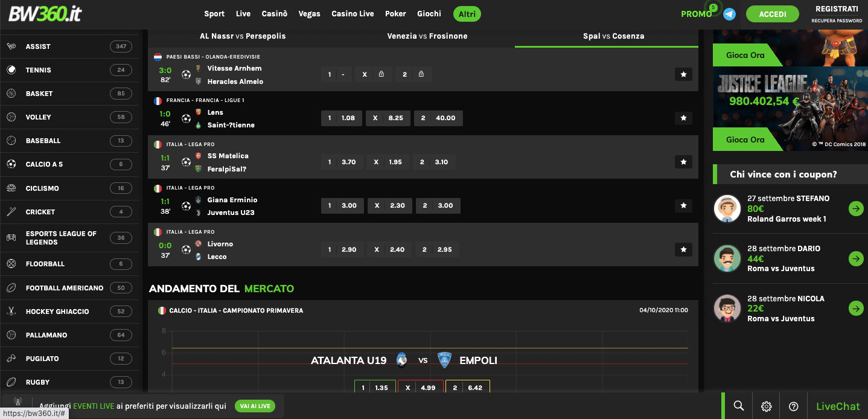Select Lecco win odds 2.95

436,249
